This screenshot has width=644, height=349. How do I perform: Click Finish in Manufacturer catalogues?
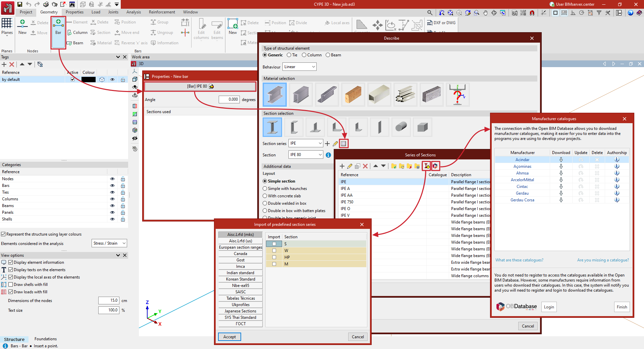(622, 307)
